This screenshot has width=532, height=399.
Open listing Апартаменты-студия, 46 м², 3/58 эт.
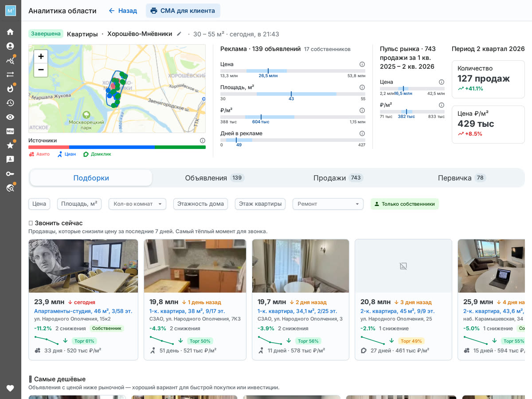[x=83, y=311]
